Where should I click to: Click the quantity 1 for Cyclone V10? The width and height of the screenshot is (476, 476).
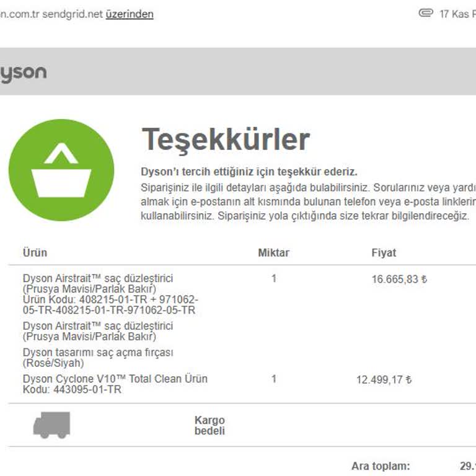pyautogui.click(x=274, y=379)
